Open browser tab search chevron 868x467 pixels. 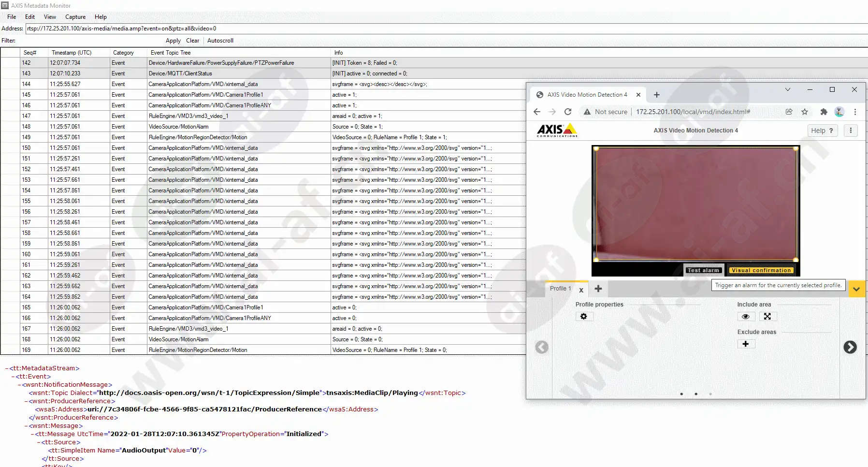tap(788, 89)
